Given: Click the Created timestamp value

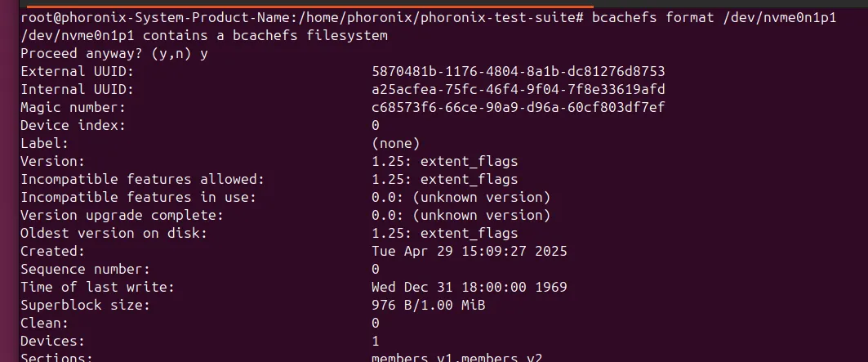Looking at the screenshot, I should (x=469, y=251).
